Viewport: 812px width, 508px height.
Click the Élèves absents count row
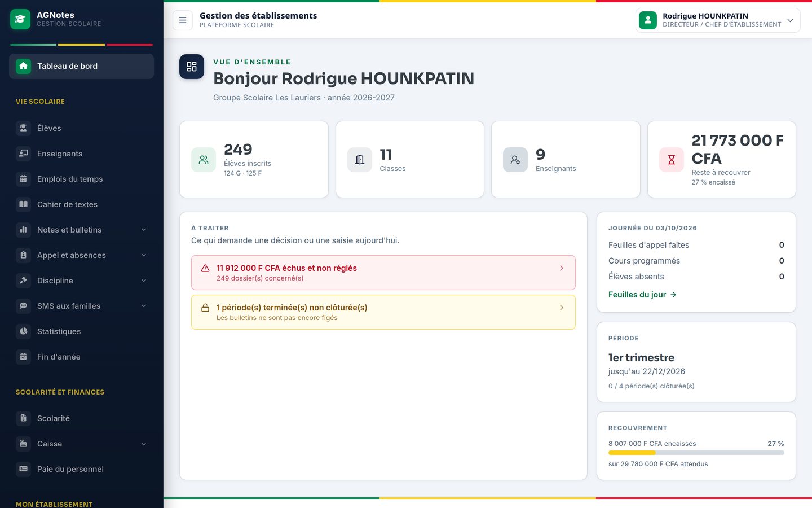pos(696,277)
